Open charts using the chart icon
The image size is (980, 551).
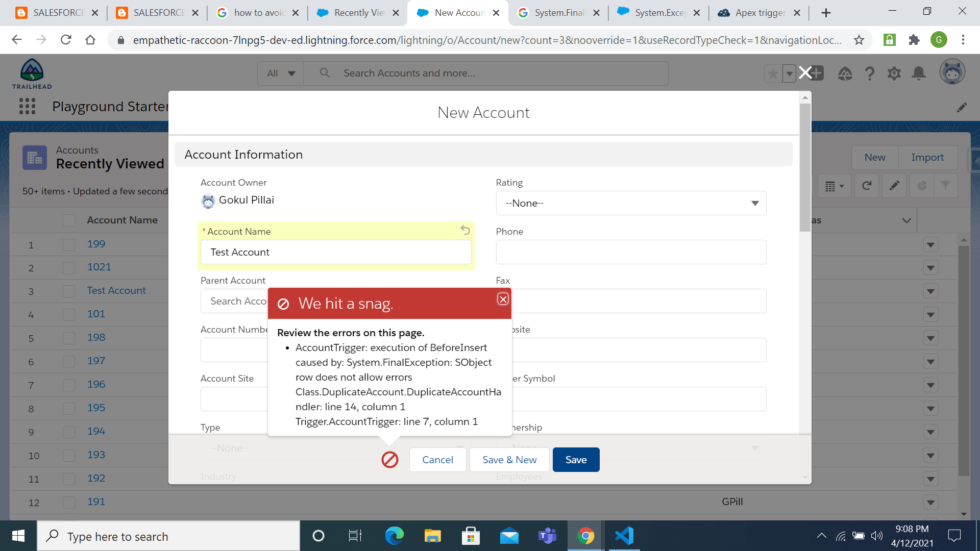pyautogui.click(x=922, y=186)
